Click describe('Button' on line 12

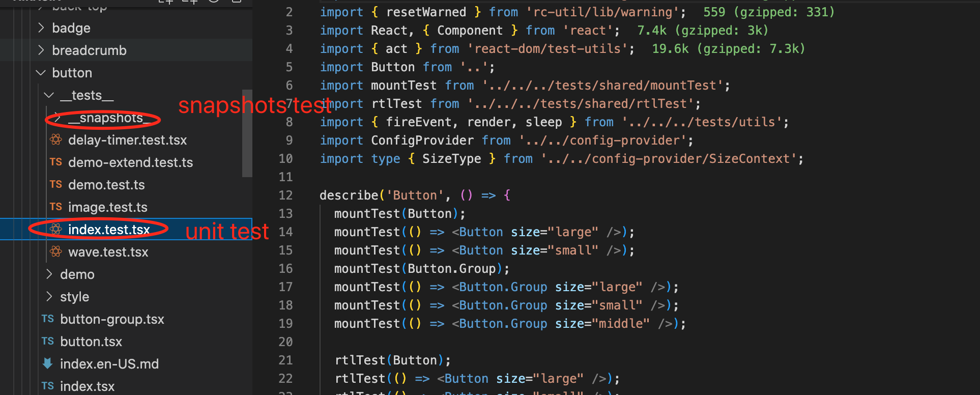coord(381,195)
